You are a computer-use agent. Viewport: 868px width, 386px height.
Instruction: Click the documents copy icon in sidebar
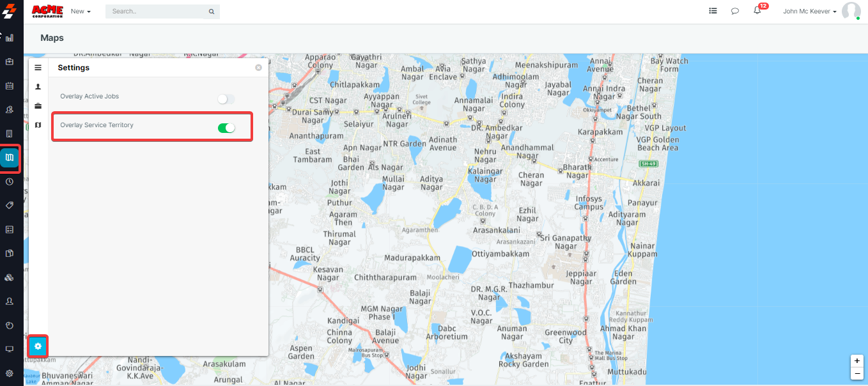(10, 253)
